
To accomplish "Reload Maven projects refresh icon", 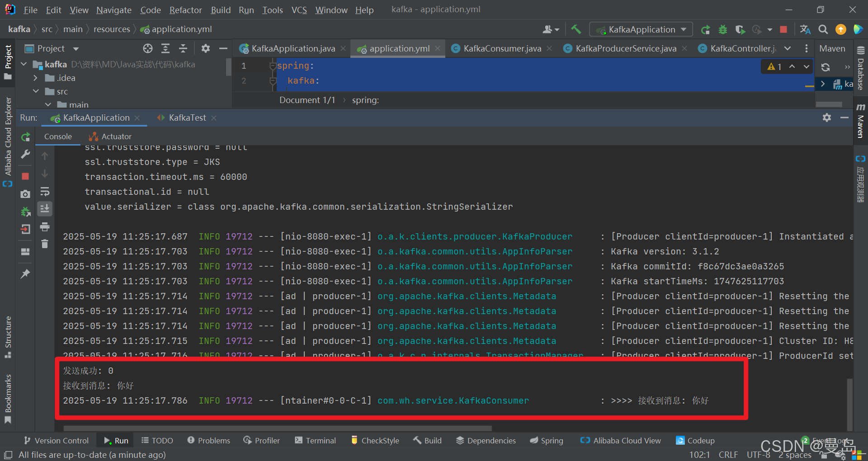I will pos(826,67).
